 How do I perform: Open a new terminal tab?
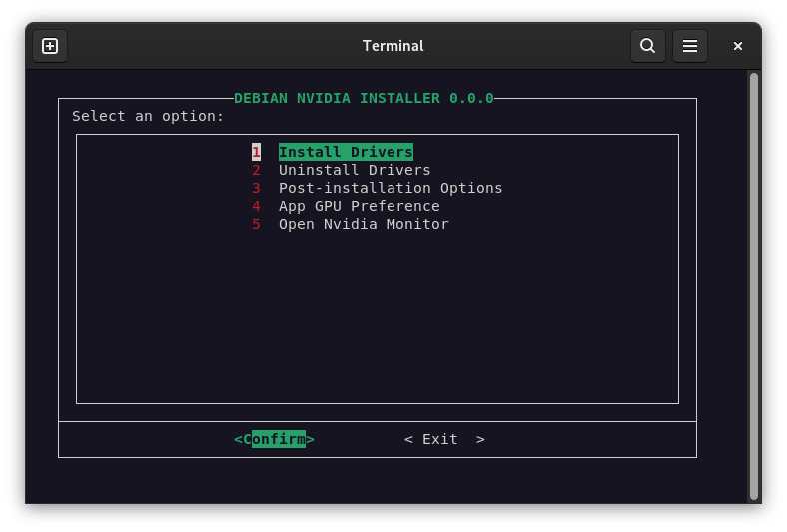50,46
